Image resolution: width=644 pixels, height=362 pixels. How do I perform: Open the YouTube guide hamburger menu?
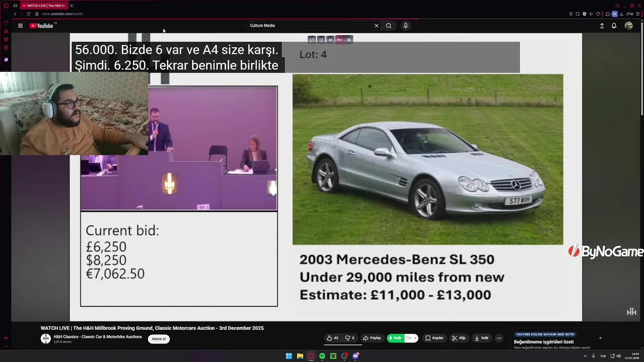[20, 26]
